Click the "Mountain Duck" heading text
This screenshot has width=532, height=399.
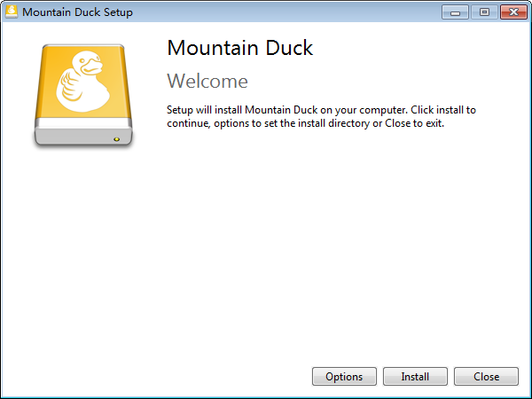click(239, 48)
